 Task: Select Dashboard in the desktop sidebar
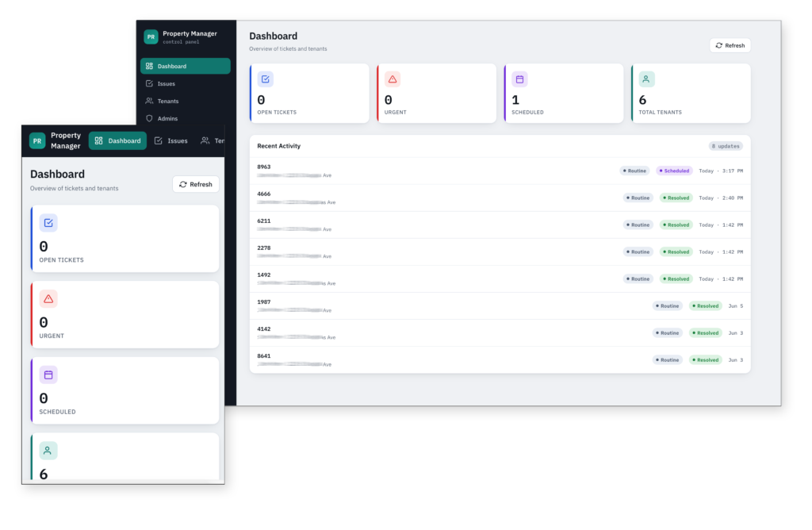[x=186, y=67]
